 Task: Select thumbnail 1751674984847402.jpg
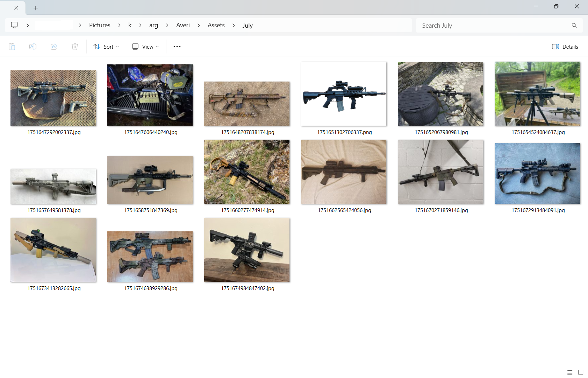coord(247,250)
